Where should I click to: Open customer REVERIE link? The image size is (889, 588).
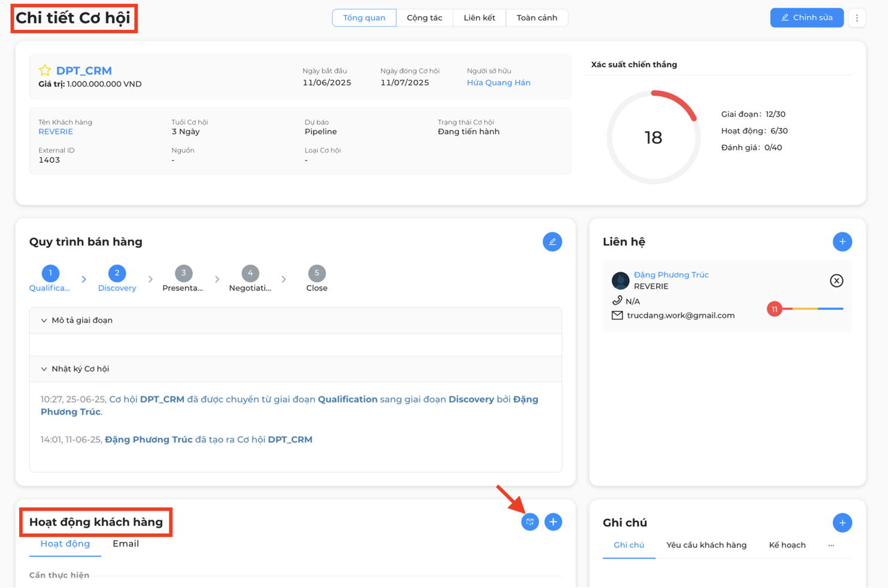click(x=56, y=132)
